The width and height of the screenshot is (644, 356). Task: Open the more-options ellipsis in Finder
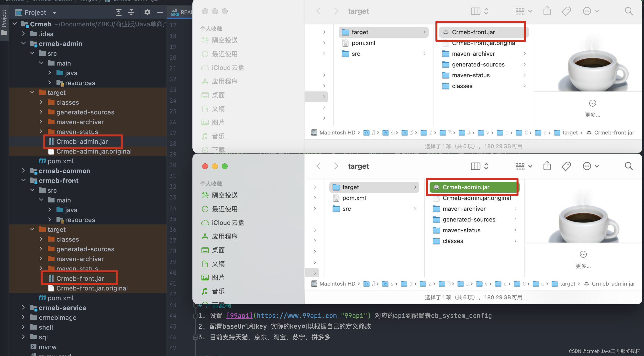tap(587, 11)
